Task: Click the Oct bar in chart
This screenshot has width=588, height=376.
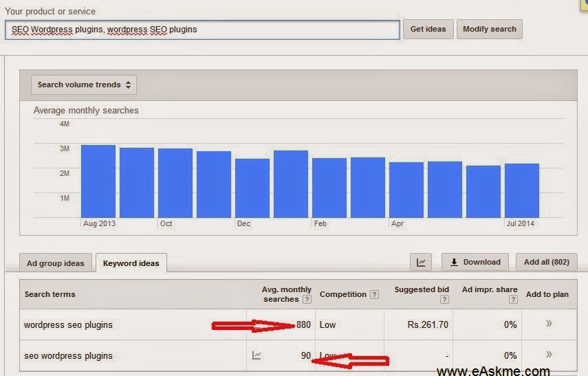Action: [x=175, y=183]
